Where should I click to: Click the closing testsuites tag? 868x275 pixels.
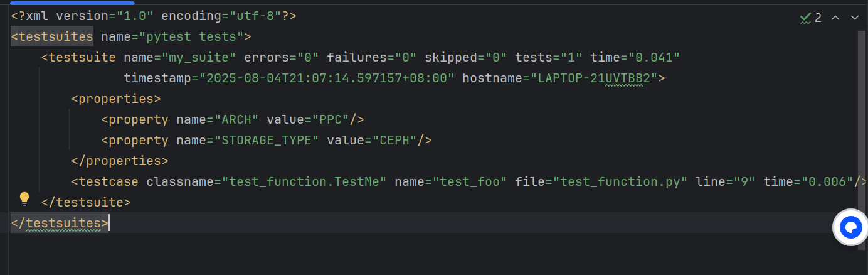click(60, 223)
